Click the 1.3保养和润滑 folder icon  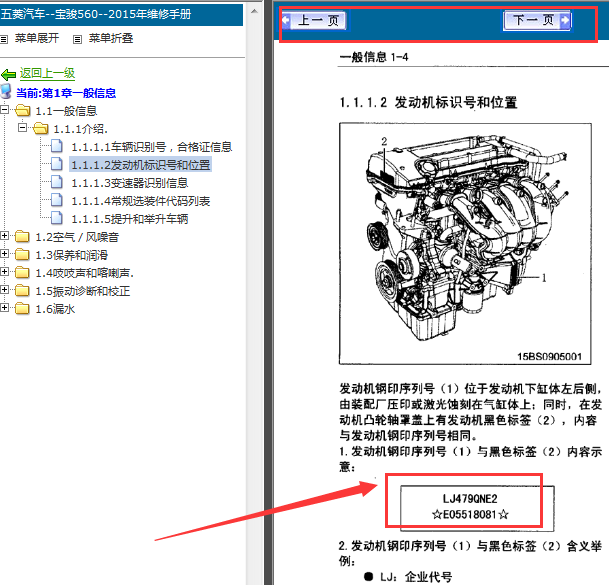tap(22, 254)
